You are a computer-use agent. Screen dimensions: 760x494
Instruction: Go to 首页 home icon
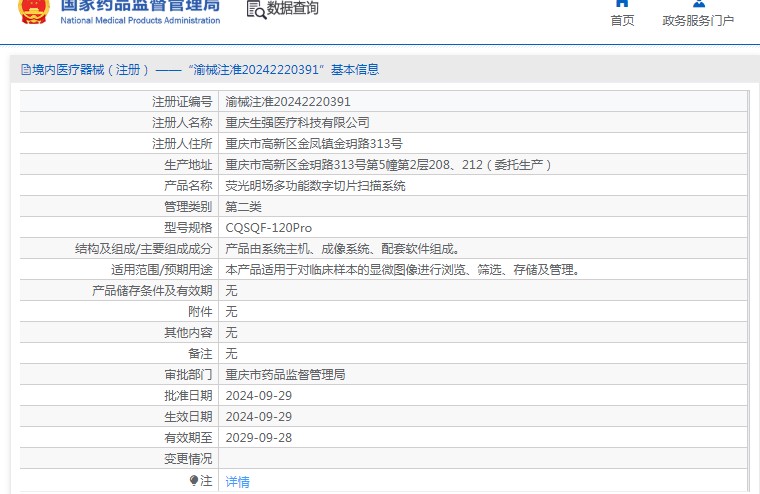point(622,3)
